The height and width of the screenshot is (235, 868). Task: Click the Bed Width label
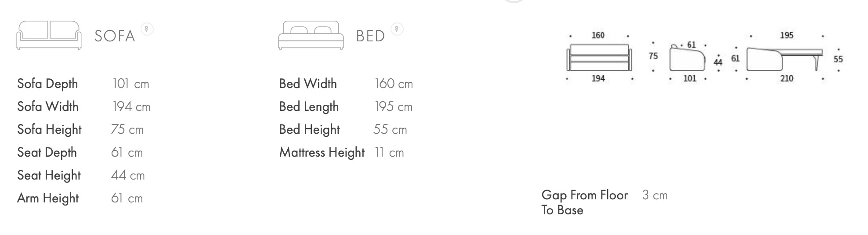click(x=308, y=84)
